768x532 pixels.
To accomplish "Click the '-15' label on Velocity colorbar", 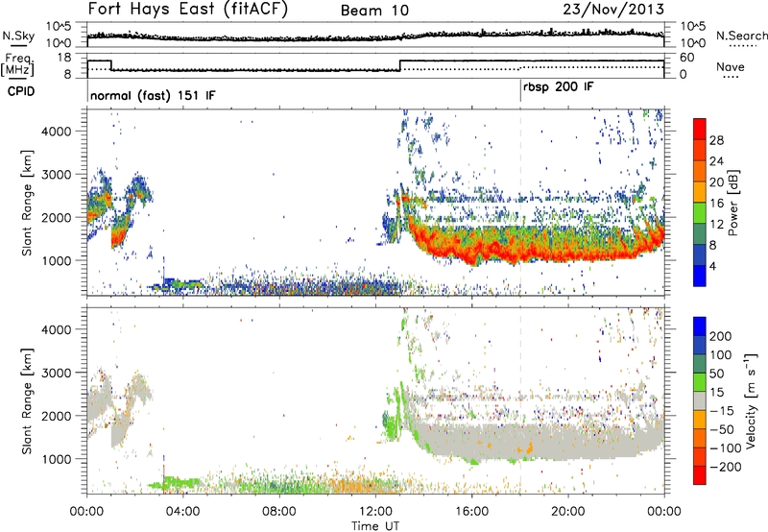I will pos(722,410).
